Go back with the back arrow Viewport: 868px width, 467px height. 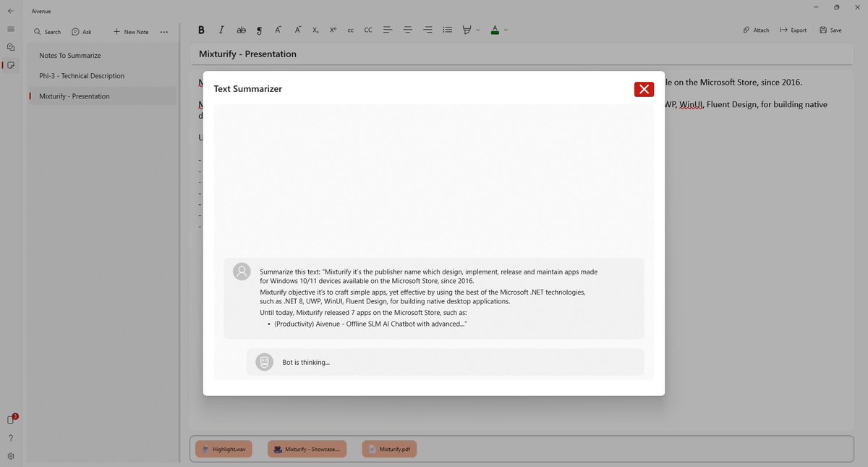tap(11, 11)
